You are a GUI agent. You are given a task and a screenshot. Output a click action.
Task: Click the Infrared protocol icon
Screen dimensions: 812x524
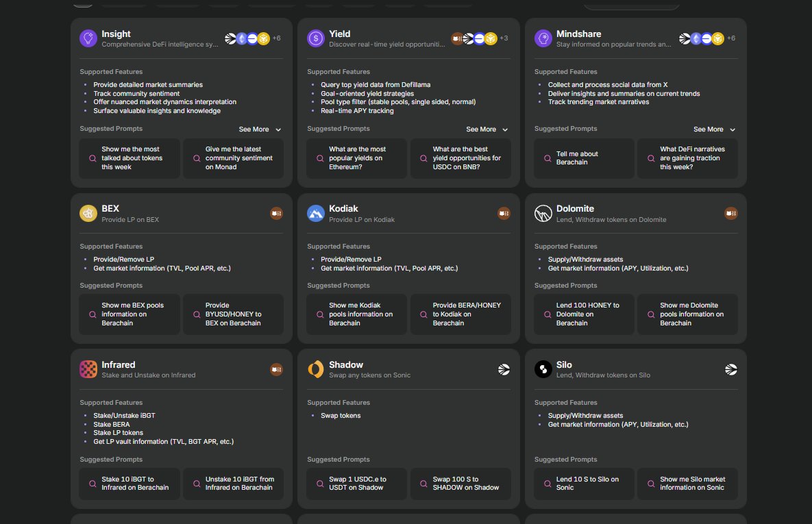88,369
